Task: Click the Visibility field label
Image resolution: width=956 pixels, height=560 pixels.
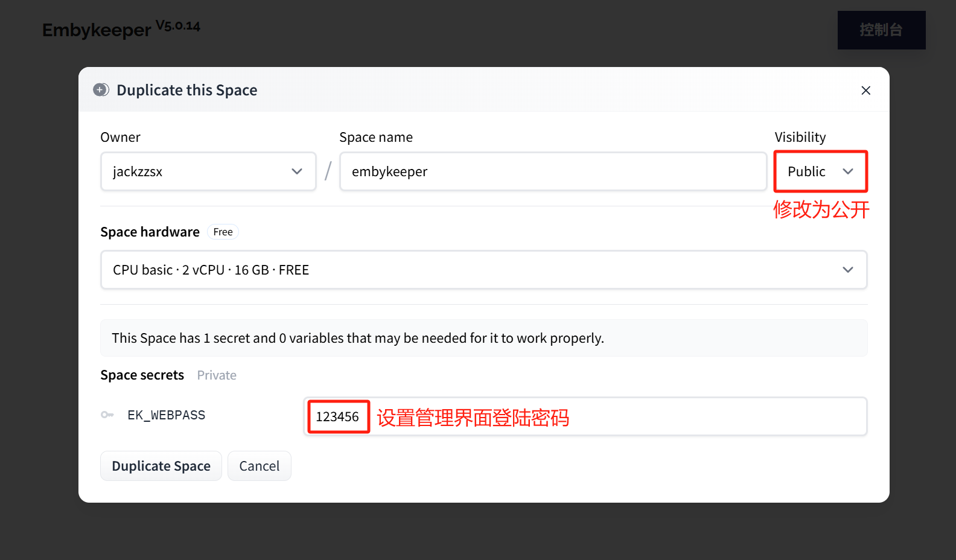Action: tap(800, 137)
